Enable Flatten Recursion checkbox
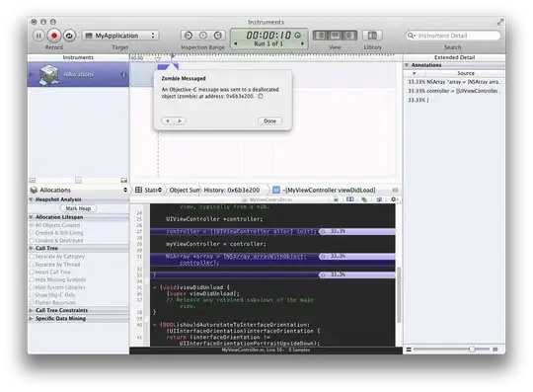 [32, 302]
